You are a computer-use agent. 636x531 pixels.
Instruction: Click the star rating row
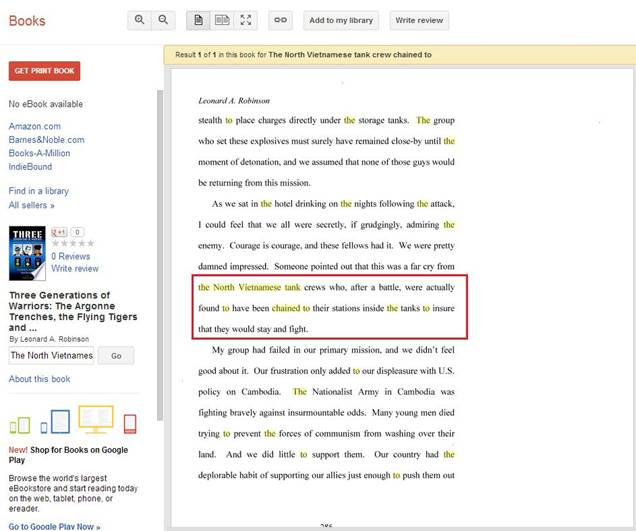[x=73, y=243]
